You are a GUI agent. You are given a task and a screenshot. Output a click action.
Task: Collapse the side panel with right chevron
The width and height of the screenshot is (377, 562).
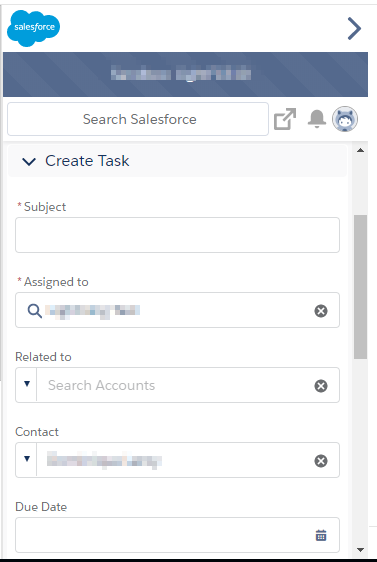(x=354, y=29)
